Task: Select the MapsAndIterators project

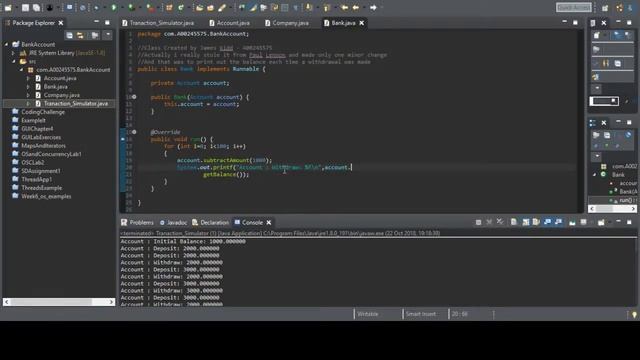Action: tap(43, 146)
